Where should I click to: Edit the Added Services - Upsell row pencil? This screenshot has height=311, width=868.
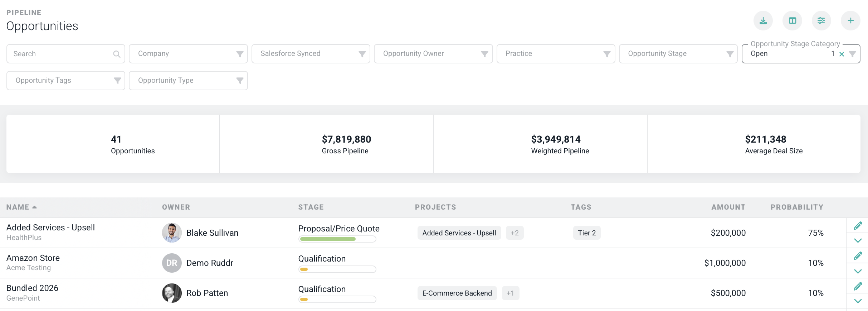click(x=858, y=226)
